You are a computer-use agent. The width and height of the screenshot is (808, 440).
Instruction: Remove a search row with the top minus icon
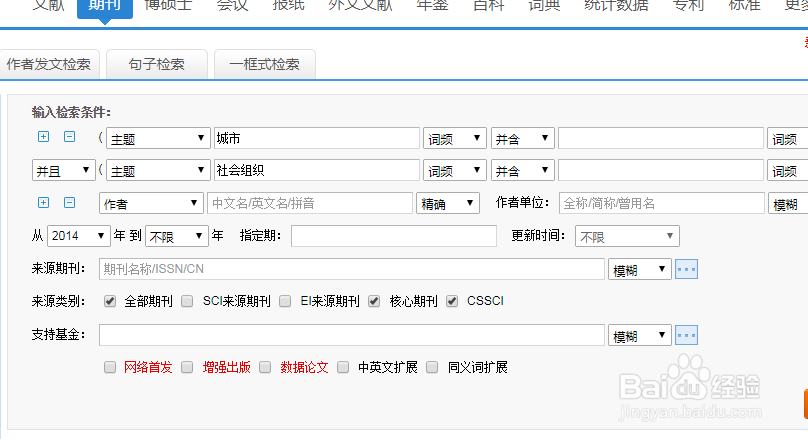pyautogui.click(x=69, y=137)
